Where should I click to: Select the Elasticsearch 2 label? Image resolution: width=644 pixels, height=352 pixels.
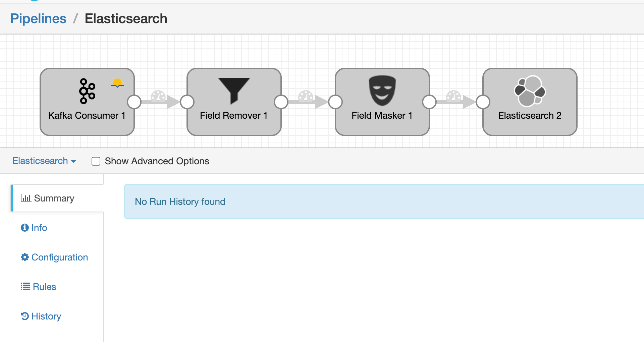click(x=530, y=116)
